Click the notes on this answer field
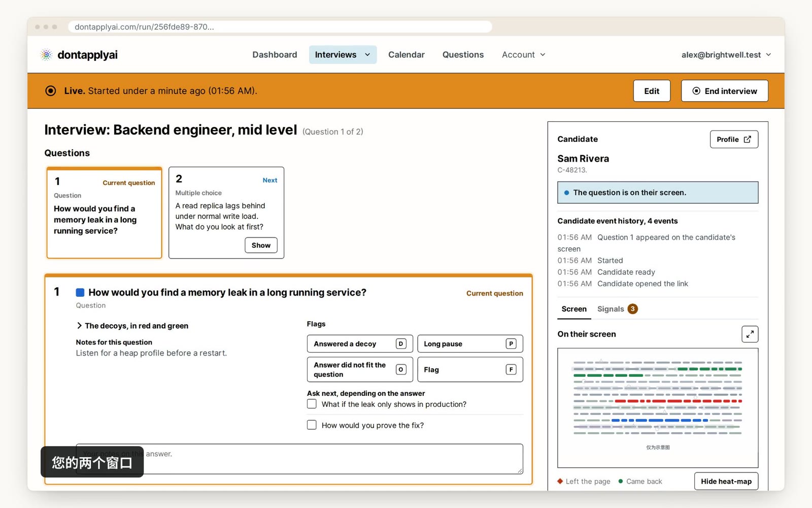 pos(299,459)
